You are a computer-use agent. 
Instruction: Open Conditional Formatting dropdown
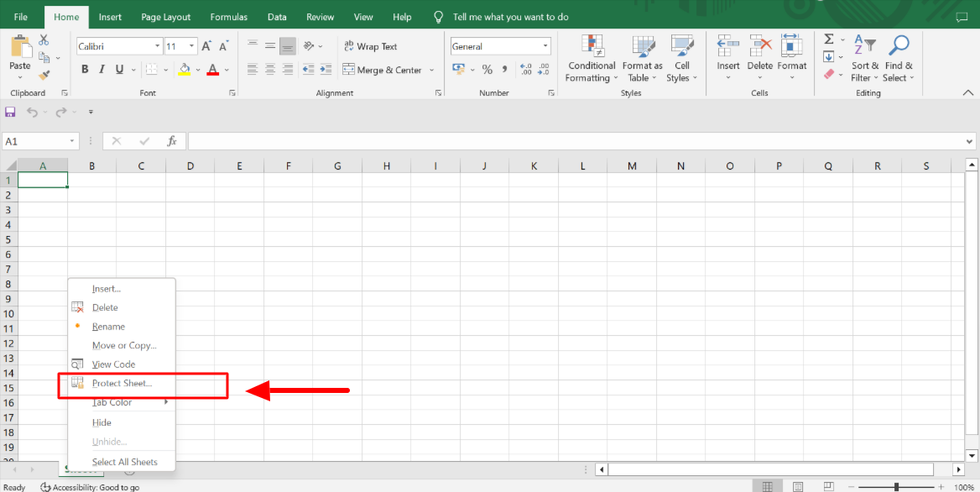coord(592,60)
